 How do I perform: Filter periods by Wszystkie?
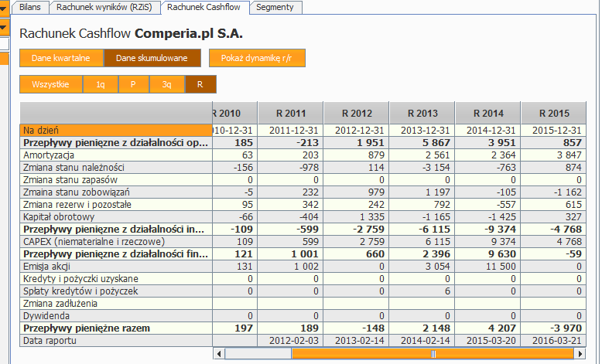(x=50, y=84)
